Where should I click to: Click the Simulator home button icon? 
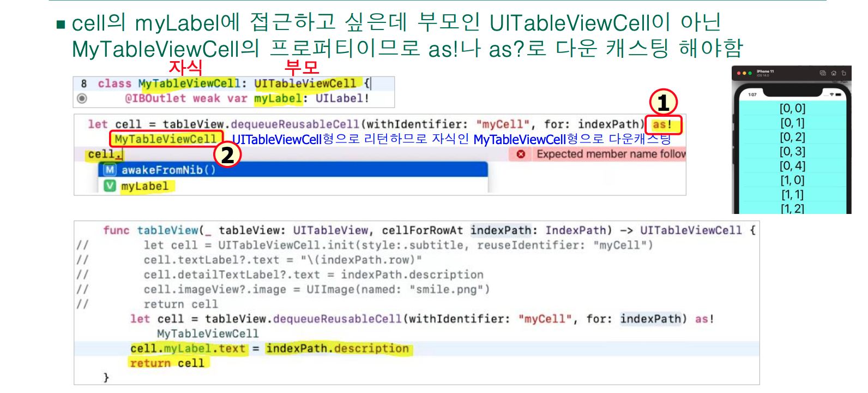pos(834,73)
